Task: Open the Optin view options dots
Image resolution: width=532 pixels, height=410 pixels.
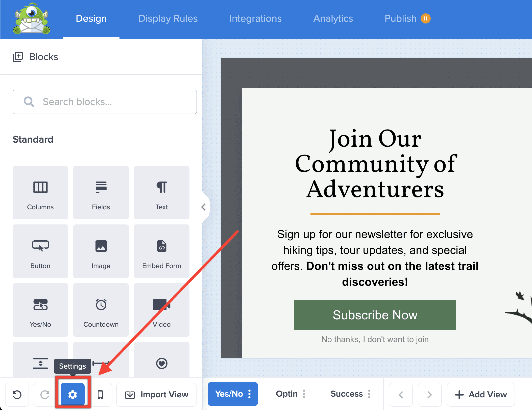Action: coord(304,394)
